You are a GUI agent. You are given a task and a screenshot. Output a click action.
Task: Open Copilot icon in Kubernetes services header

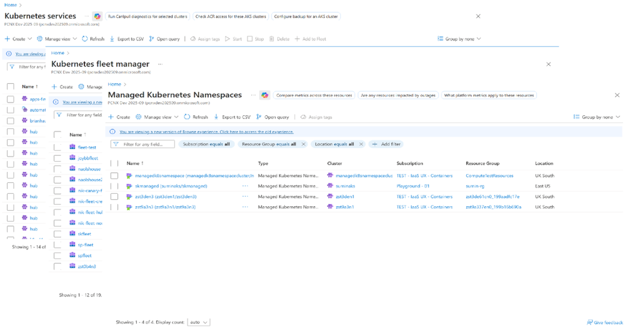(x=97, y=16)
